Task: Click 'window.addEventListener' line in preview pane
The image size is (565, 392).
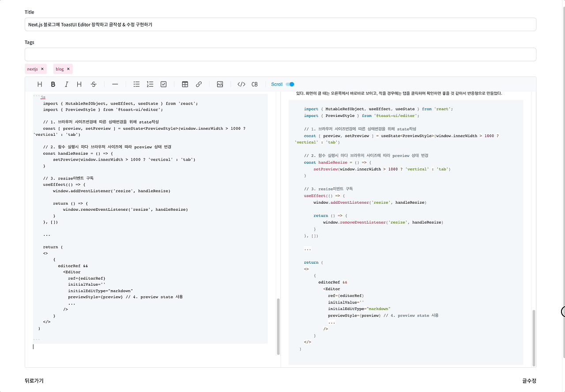Action: (369, 202)
